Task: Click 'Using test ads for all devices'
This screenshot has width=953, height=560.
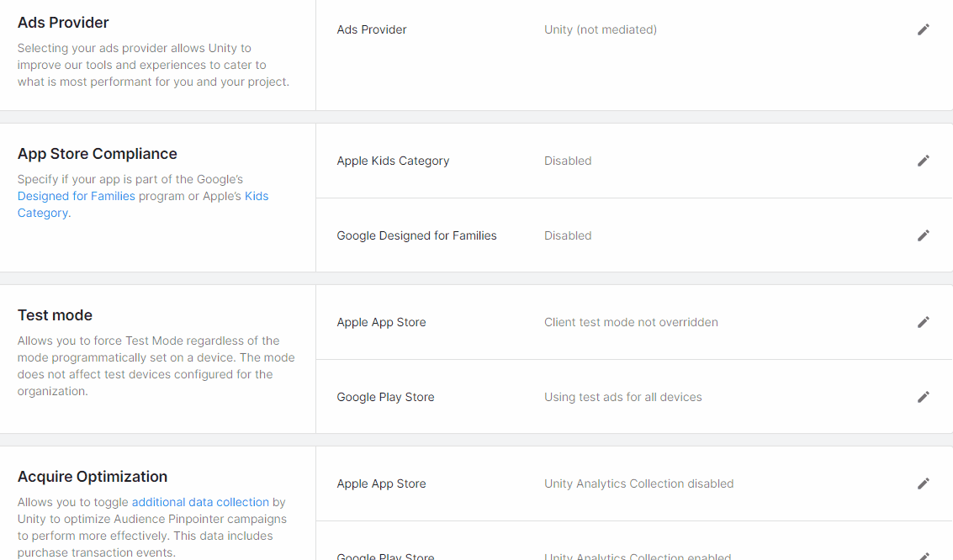Action: point(622,397)
